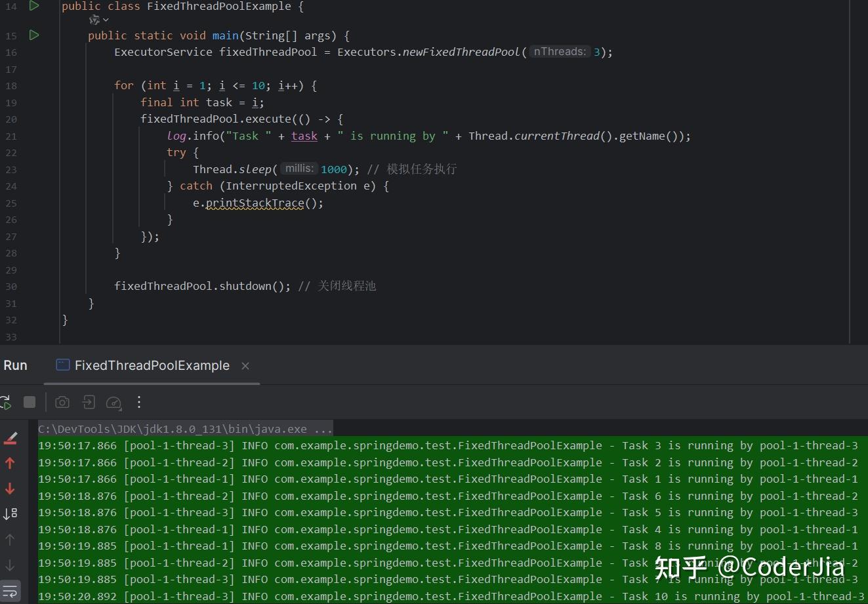Open the profiler gauge icon in toolbar
868x604 pixels.
click(114, 402)
